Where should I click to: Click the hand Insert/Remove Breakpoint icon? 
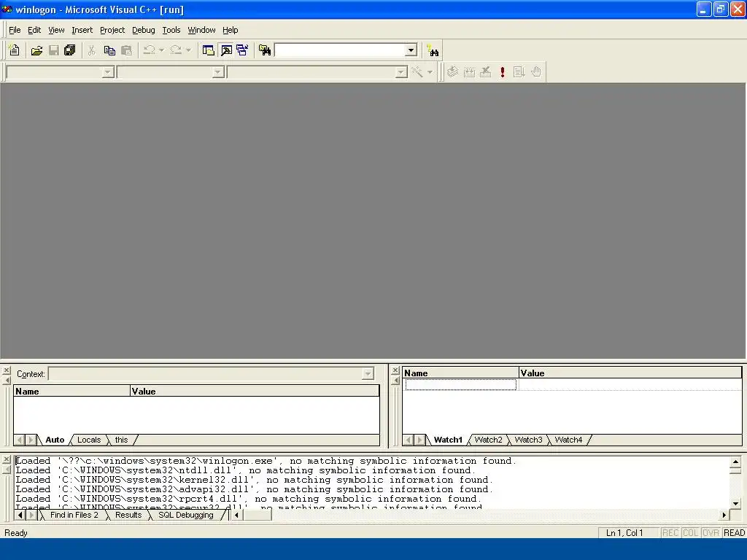[x=536, y=72]
